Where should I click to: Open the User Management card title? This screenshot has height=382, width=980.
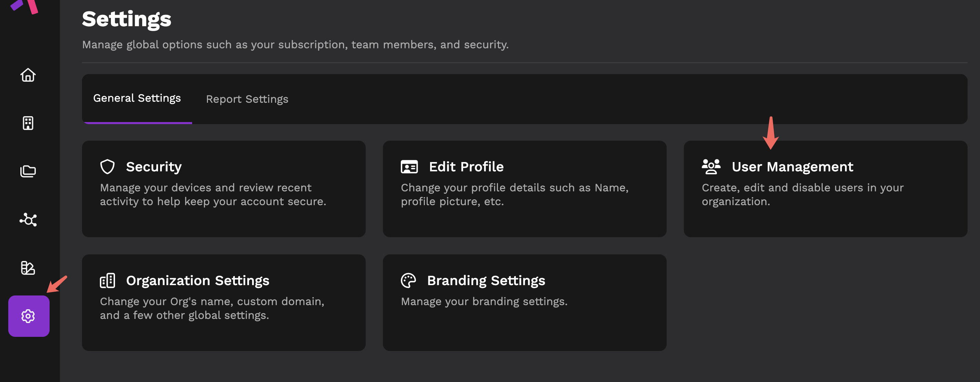[792, 167]
